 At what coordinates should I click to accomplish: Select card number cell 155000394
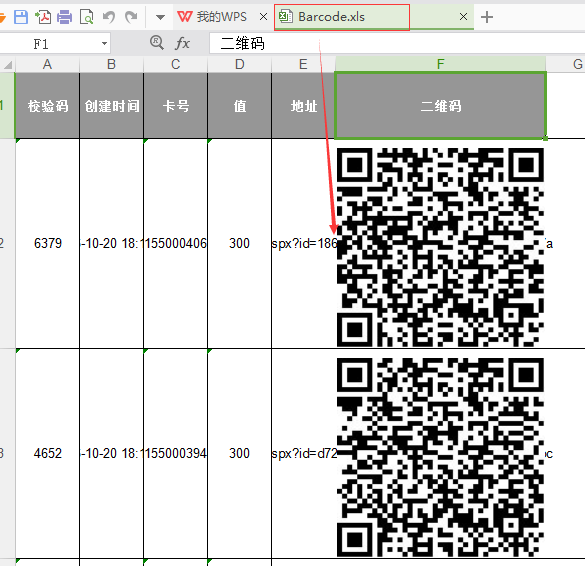[175, 454]
